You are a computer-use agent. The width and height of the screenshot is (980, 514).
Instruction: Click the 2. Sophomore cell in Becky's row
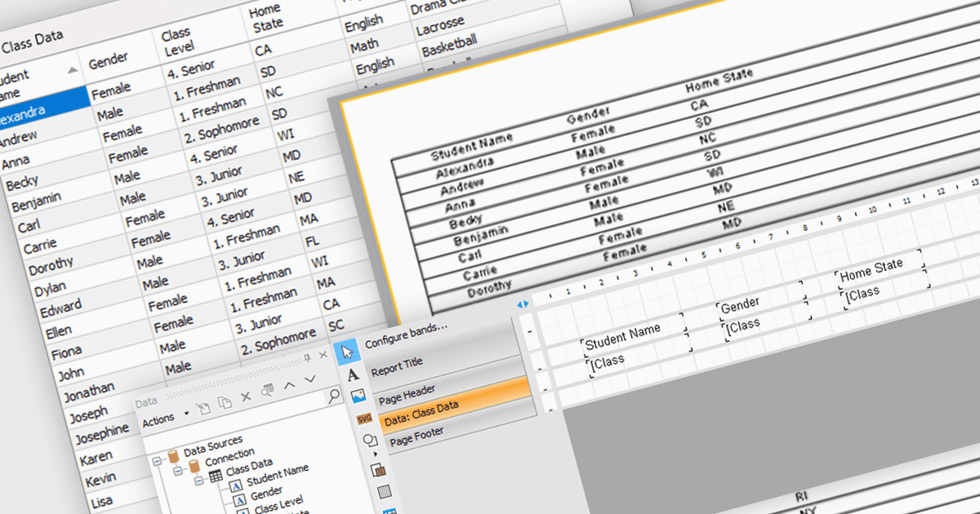point(220,128)
